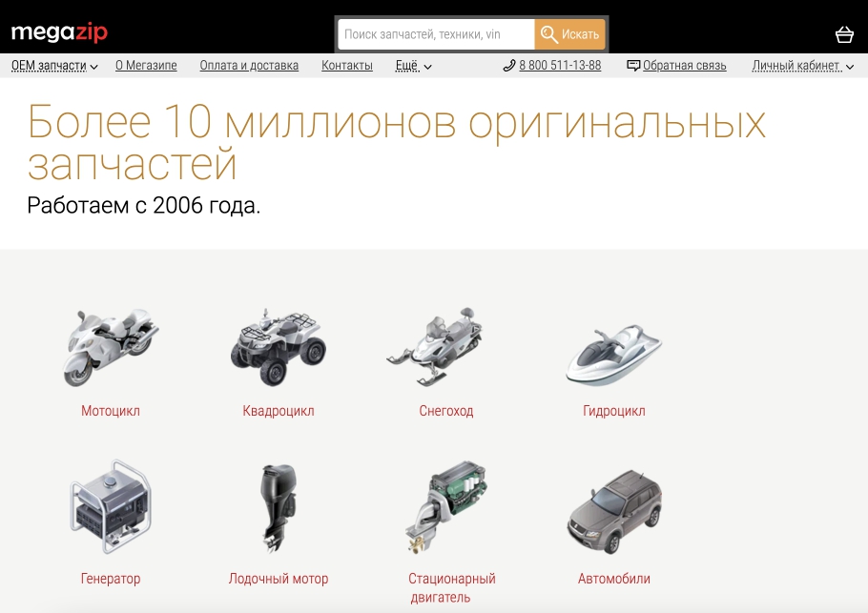The image size is (868, 613).
Task: Choose the quad bike (Квадроцикл) picture
Action: pos(279,347)
